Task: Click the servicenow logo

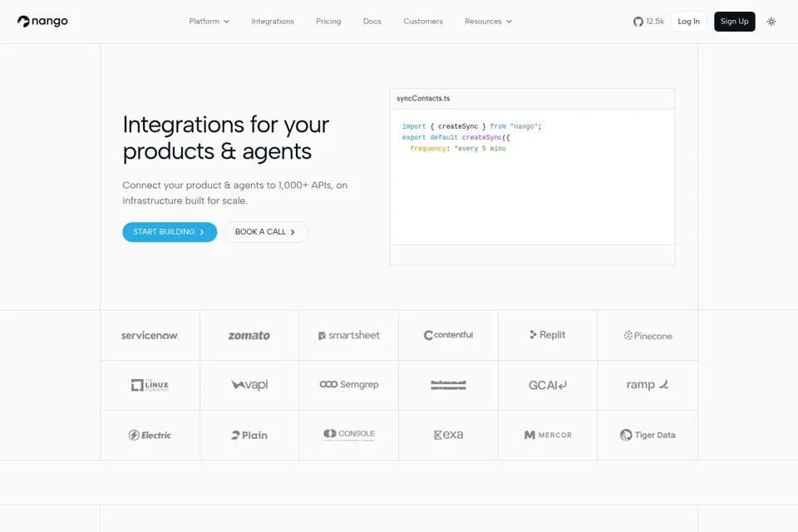Action: click(x=150, y=336)
